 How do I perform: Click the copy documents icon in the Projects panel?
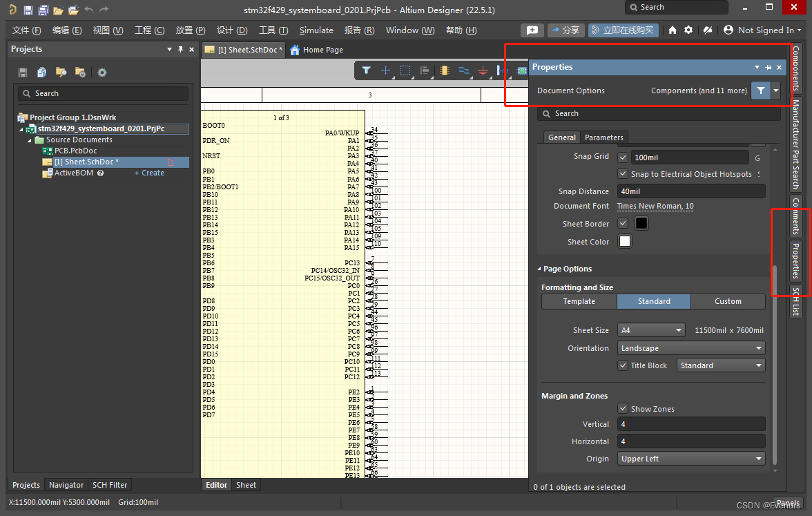[x=42, y=73]
